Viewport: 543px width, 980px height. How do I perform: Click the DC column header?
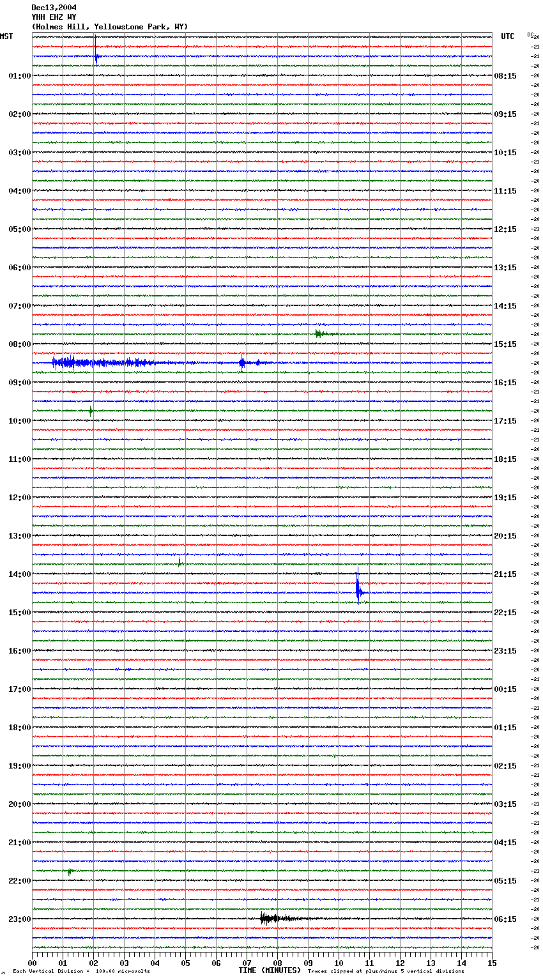[x=530, y=34]
